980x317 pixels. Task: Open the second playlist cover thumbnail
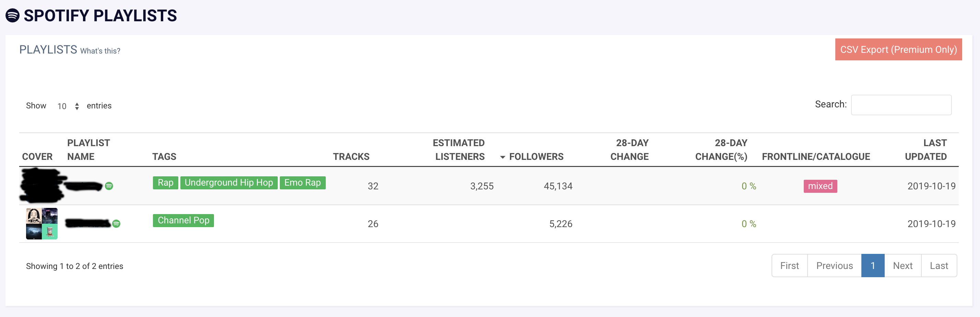42,224
